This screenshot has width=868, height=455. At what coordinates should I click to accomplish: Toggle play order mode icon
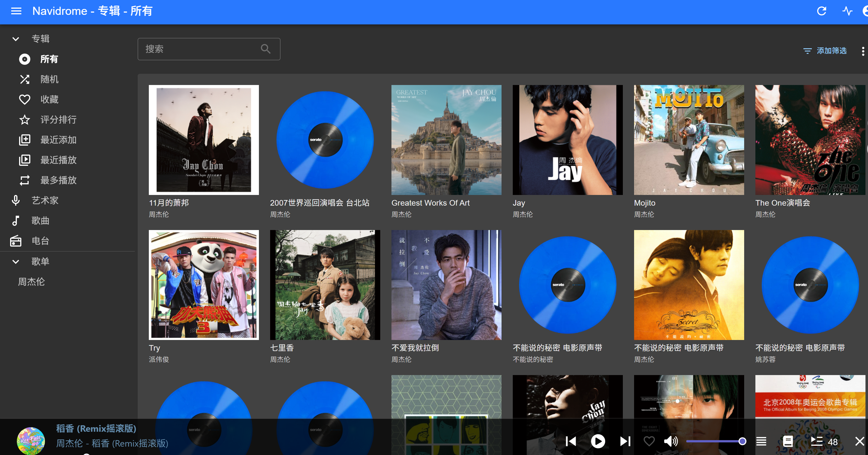click(761, 441)
